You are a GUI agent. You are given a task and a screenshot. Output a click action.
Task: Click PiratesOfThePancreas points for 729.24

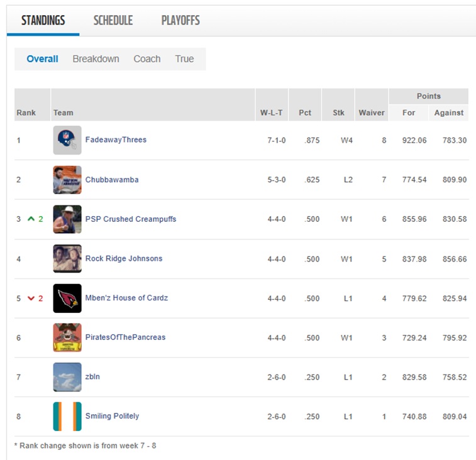point(414,337)
